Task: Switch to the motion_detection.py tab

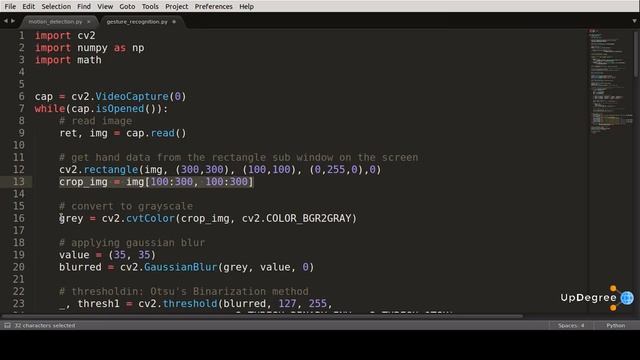Action: tap(56, 22)
